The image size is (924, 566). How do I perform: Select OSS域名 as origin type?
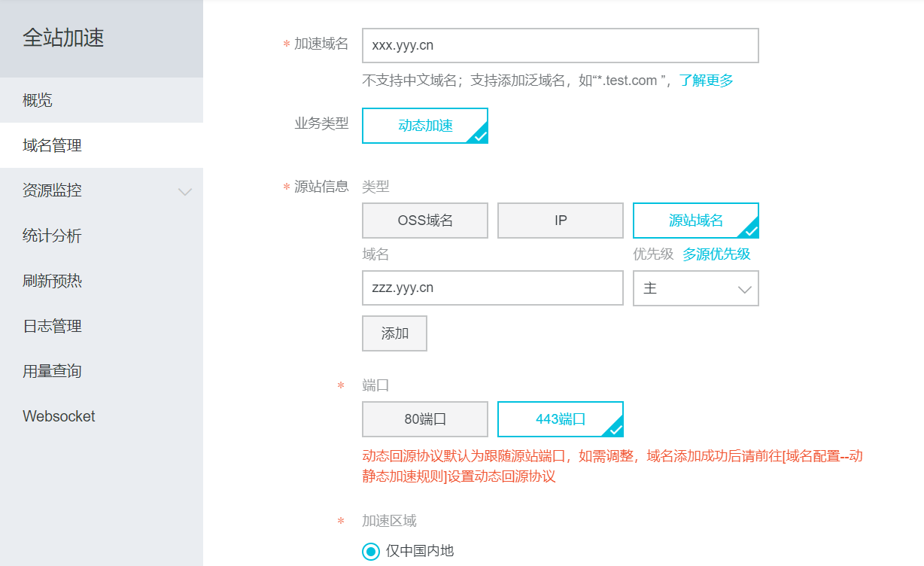424,220
